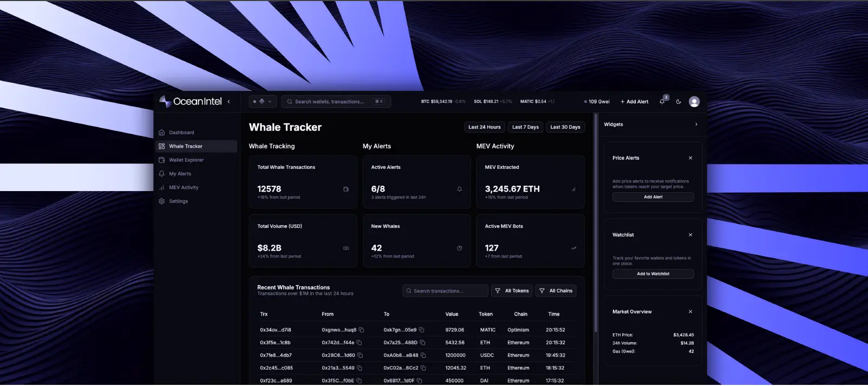Open the All Chains filter
This screenshot has height=386, width=868.
coord(556,291)
